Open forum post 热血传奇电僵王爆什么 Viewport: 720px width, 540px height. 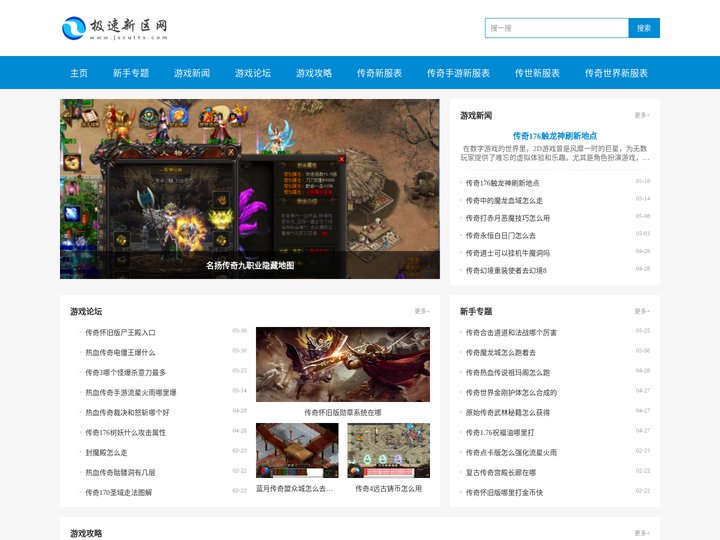[120, 353]
